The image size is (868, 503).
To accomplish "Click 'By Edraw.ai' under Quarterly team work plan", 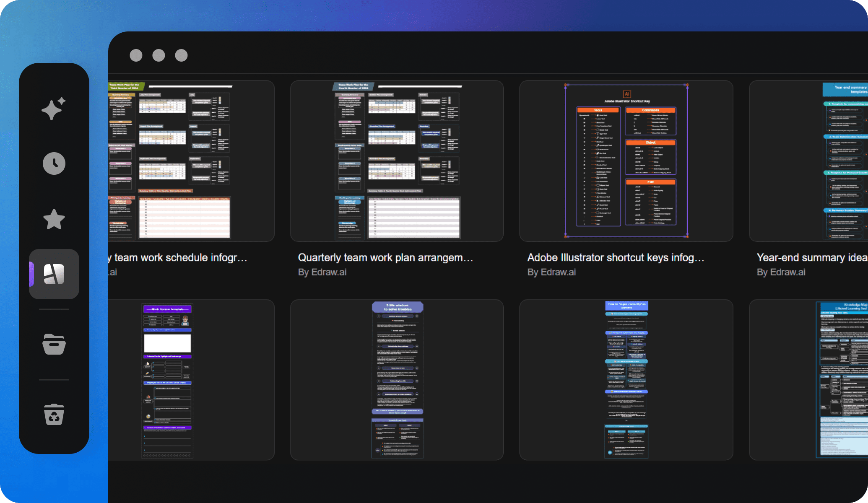I will pyautogui.click(x=322, y=272).
